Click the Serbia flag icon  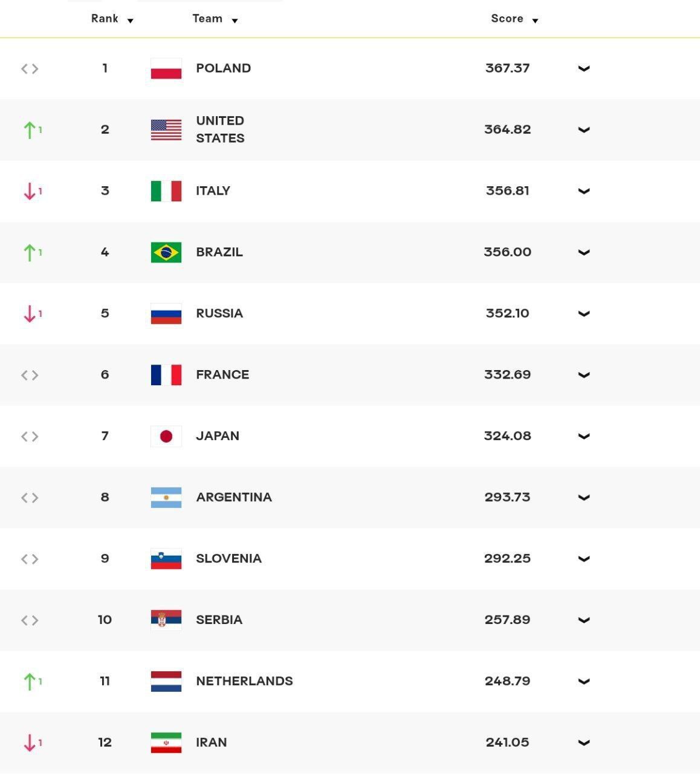[x=166, y=620]
